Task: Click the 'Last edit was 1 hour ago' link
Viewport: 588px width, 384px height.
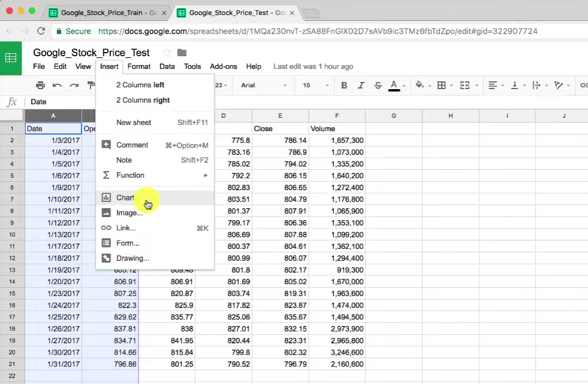Action: (313, 66)
